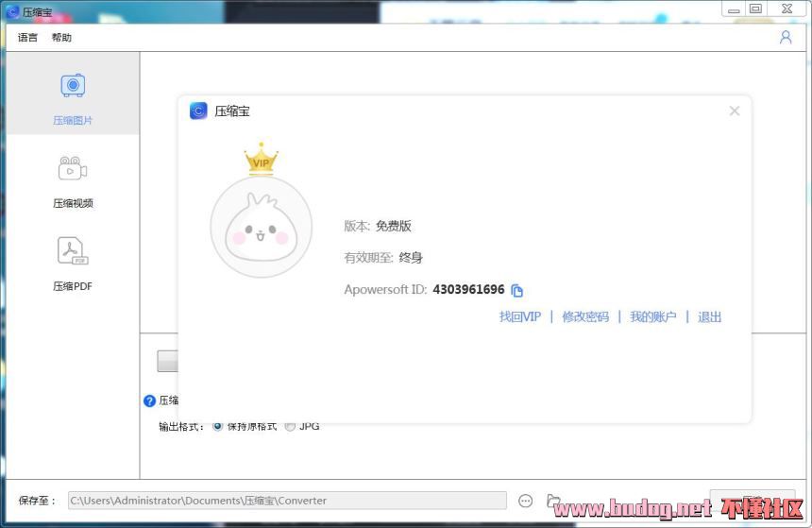Screen dimensions: 812x528
Task: Click the 找回VIP link
Action: coord(519,316)
